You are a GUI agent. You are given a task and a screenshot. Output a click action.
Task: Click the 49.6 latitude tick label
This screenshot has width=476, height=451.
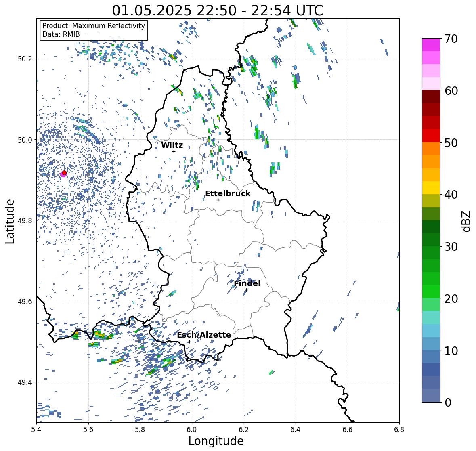coord(25,301)
